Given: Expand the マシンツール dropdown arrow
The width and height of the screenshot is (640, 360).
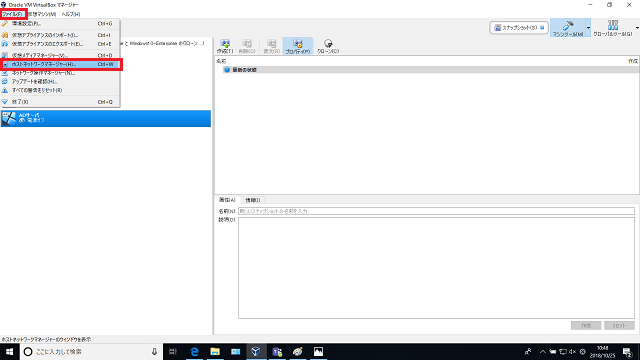Looking at the screenshot, I should (x=588, y=28).
